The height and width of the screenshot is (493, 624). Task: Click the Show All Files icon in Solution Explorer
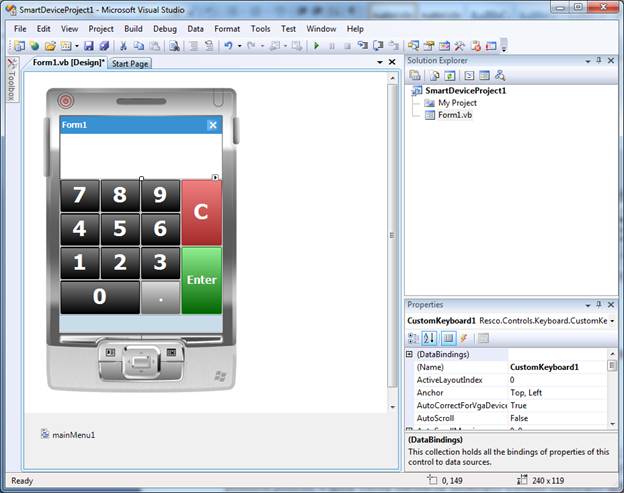click(435, 76)
